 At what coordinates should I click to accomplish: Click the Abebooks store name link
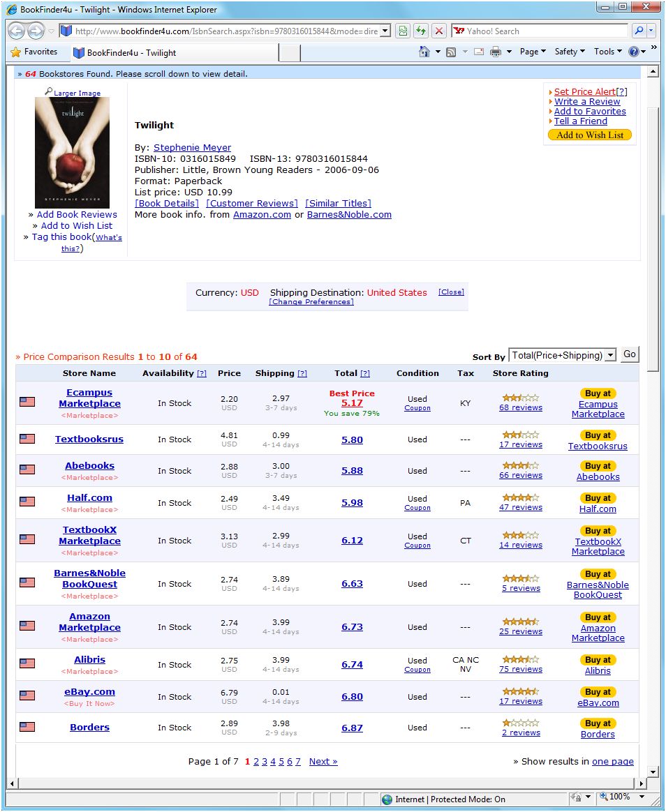tap(89, 465)
